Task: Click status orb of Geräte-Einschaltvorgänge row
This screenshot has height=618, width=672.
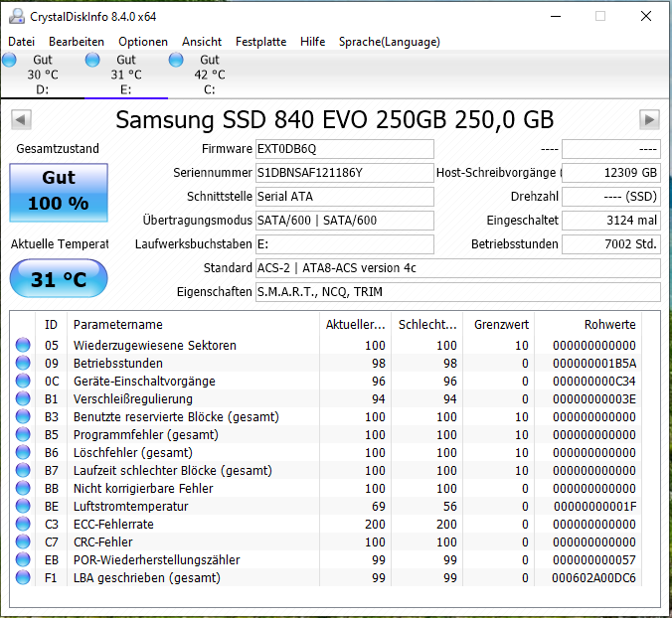Action: pos(23,381)
